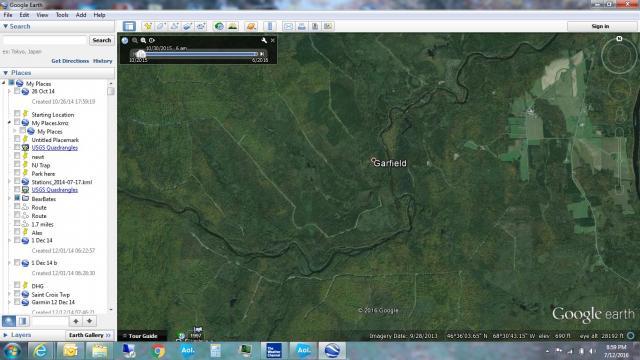Toggle the BearBaites folder checkbox
The height and width of the screenshot is (360, 640).
point(17,198)
